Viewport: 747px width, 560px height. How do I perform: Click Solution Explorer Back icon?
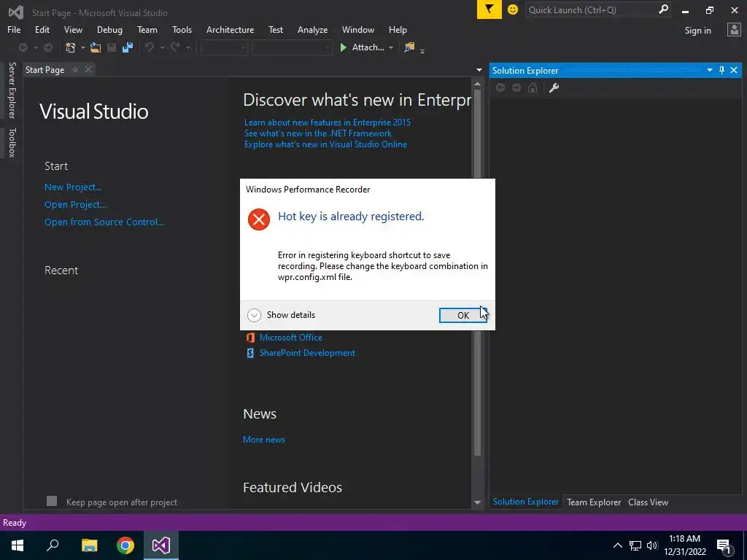(500, 87)
